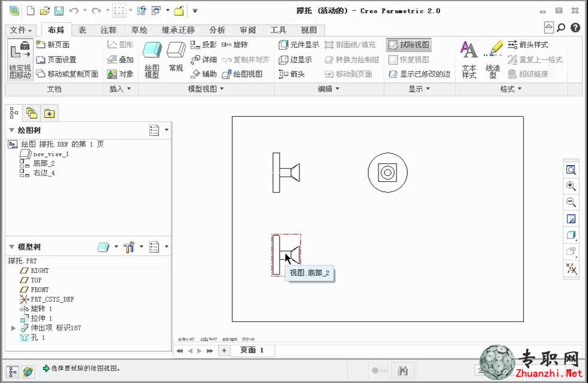This screenshot has height=383, width=588.
Task: Insert a General view (常规)
Action: pos(176,58)
